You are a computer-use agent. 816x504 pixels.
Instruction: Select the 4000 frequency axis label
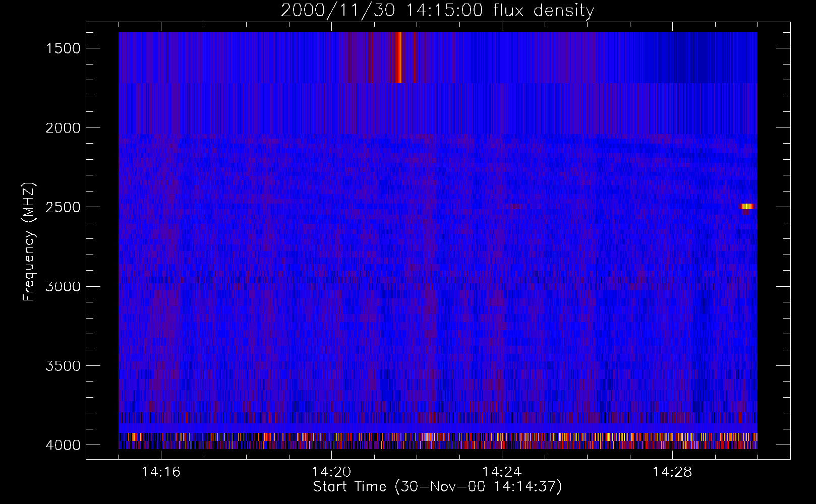(63, 445)
